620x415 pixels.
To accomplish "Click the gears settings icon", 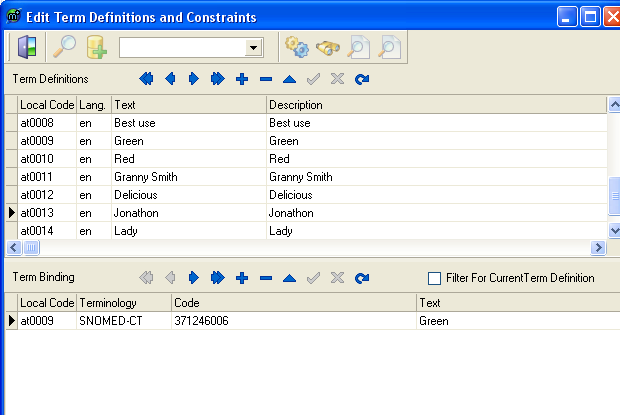I will 297,47.
